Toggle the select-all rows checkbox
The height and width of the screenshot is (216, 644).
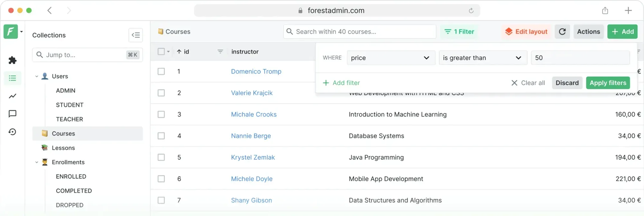pos(161,52)
